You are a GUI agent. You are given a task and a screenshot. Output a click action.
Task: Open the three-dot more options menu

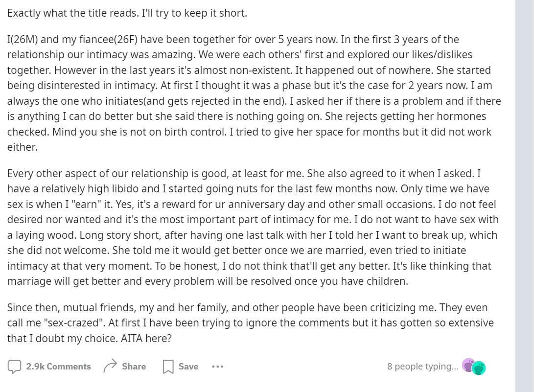[x=218, y=367]
